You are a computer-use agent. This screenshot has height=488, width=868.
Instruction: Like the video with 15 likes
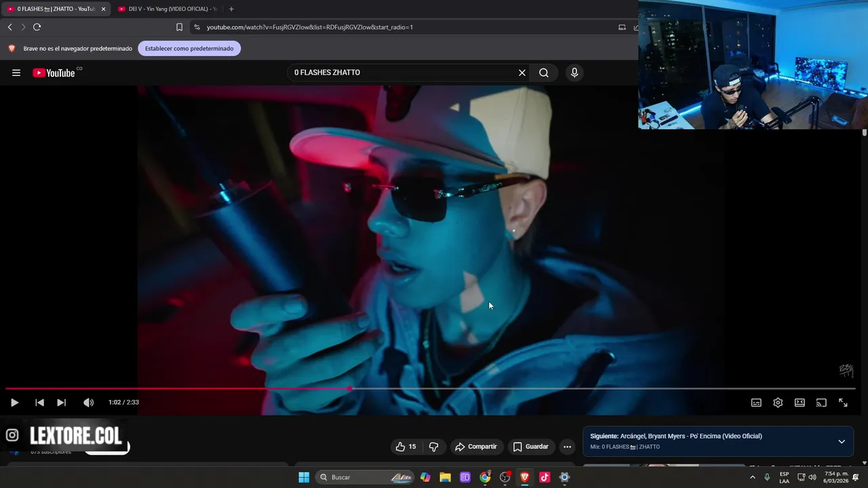pyautogui.click(x=406, y=447)
